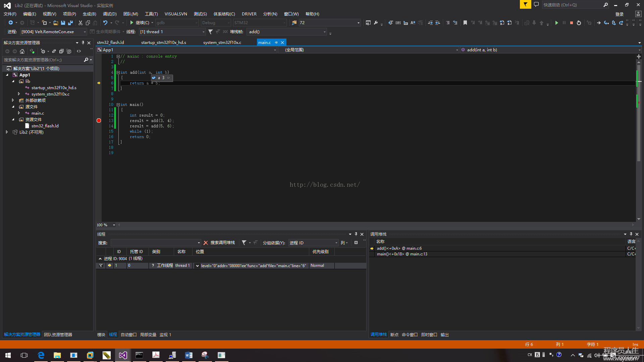Click the feedback speech bubble icon

pyautogui.click(x=536, y=5)
